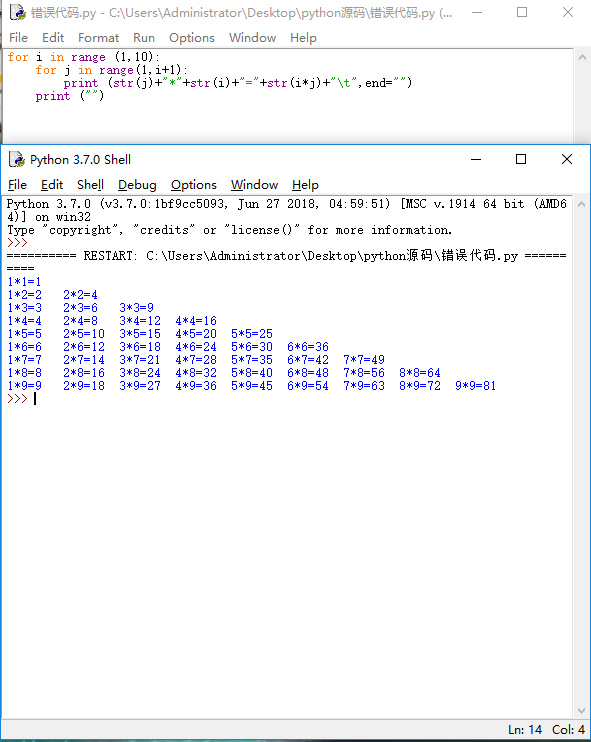Maximize the editor window

pyautogui.click(x=522, y=12)
